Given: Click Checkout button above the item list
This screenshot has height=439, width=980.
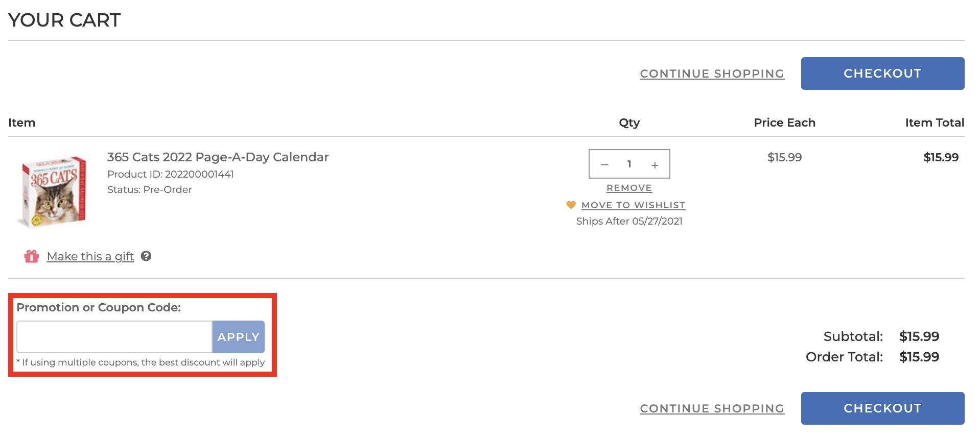Looking at the screenshot, I should 882,74.
